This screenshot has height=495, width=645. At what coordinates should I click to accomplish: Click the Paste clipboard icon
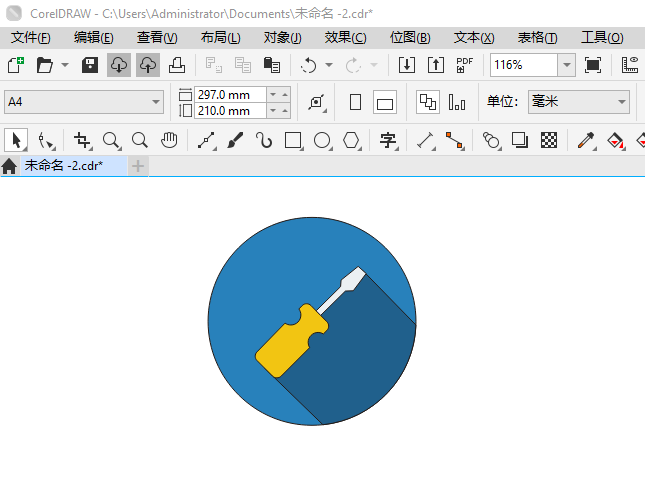click(x=271, y=65)
